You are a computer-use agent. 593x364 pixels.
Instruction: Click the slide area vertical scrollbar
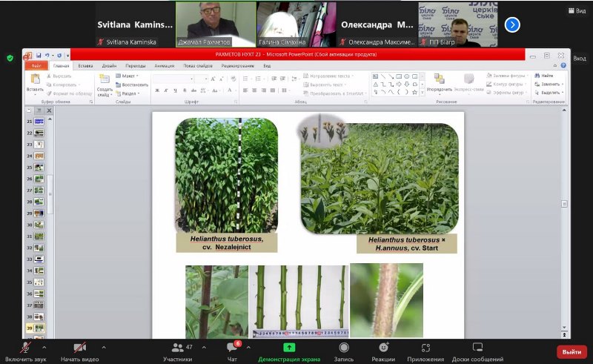[x=564, y=222]
